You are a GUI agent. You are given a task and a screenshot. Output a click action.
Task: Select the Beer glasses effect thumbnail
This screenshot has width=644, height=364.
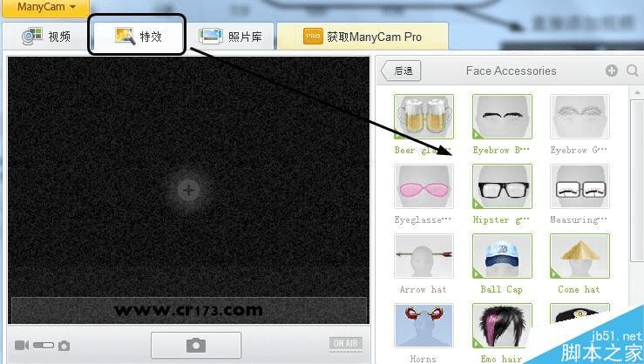tap(424, 117)
